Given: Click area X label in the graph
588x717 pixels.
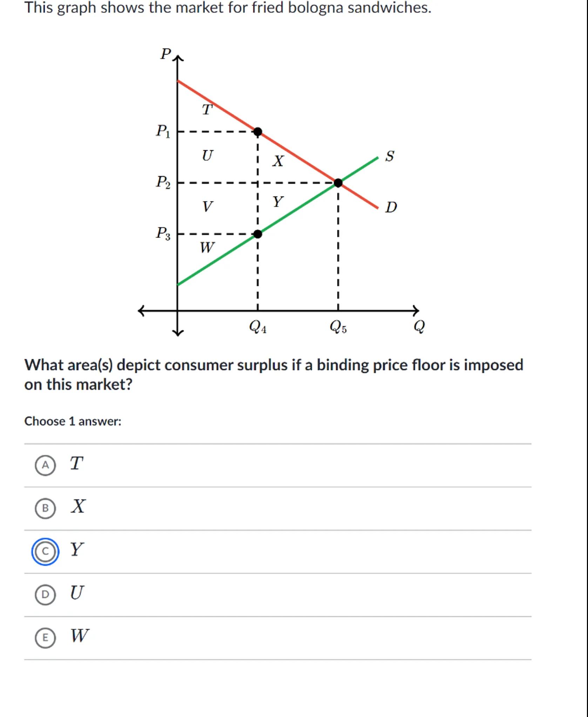Looking at the screenshot, I should point(278,161).
